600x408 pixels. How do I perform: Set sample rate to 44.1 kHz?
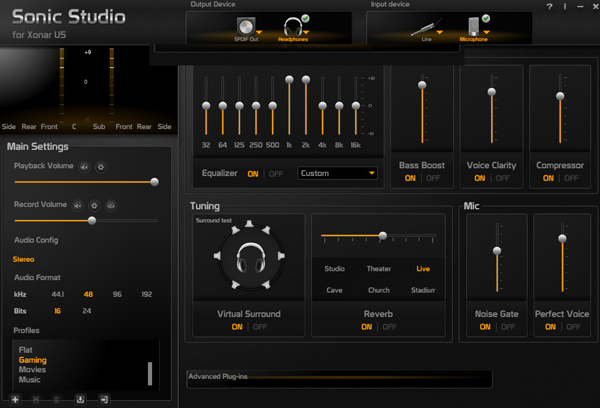click(58, 294)
